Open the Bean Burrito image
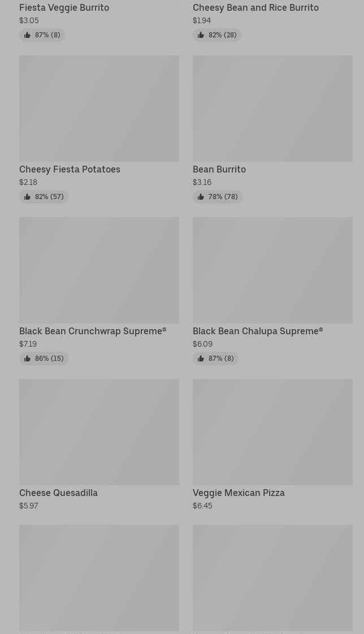Screen dimensions: 364x634 [272, 109]
